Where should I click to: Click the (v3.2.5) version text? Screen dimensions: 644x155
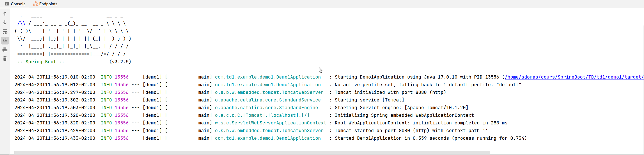pyautogui.click(x=120, y=62)
